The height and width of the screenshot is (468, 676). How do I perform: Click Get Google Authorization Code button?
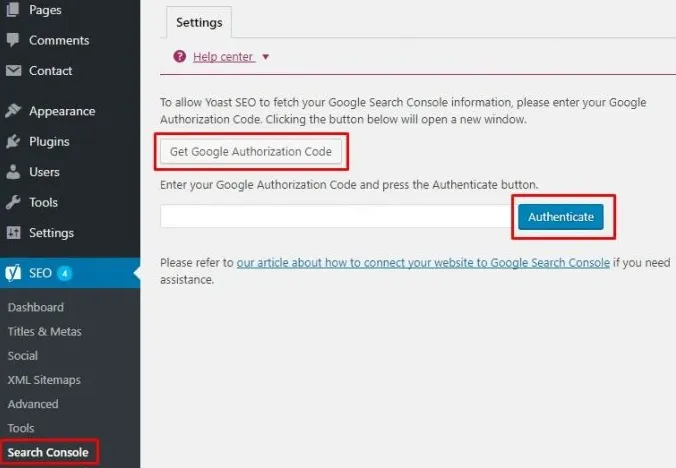pos(251,152)
